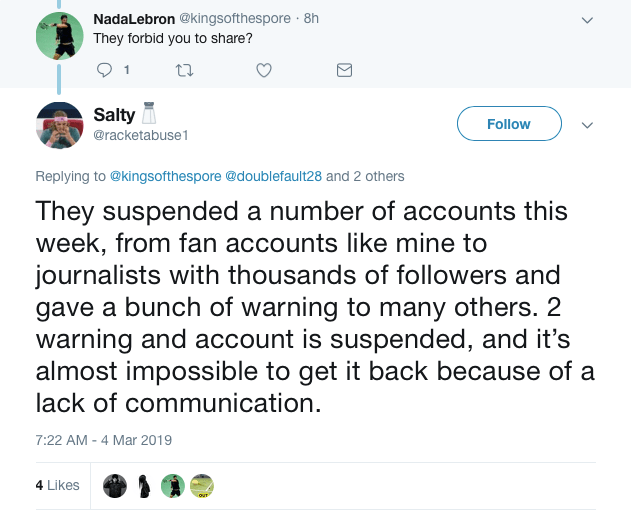Open Salty's profile avatar
The width and height of the screenshot is (631, 519).
(x=59, y=125)
